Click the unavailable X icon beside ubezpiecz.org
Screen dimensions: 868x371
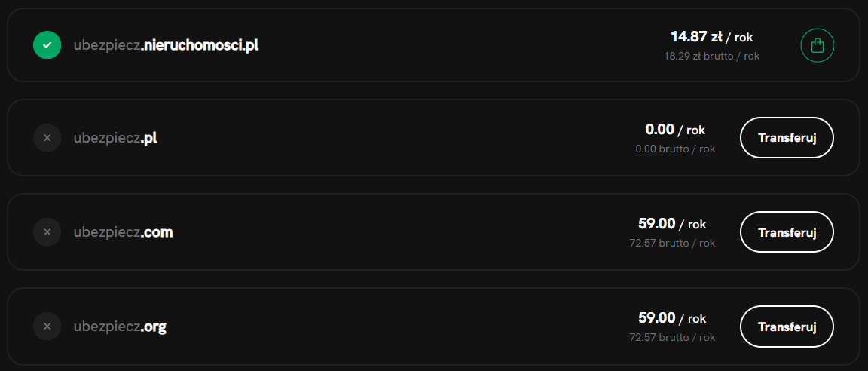coord(47,327)
